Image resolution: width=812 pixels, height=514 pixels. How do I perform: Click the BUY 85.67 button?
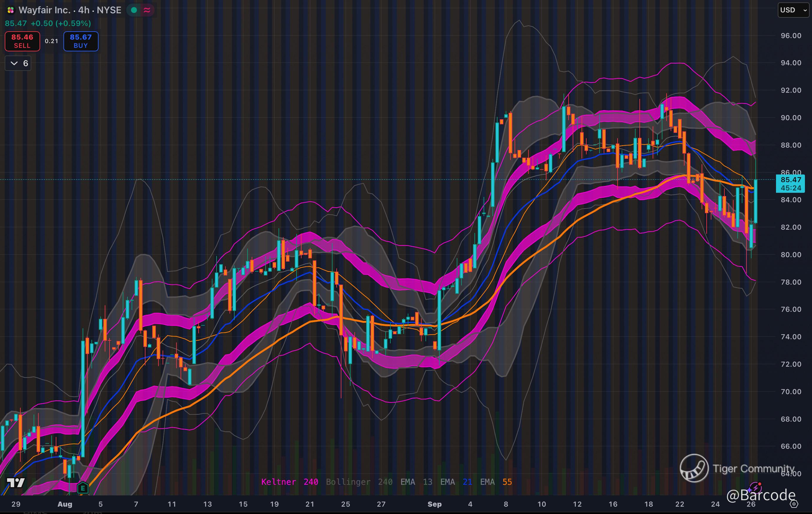tap(81, 41)
